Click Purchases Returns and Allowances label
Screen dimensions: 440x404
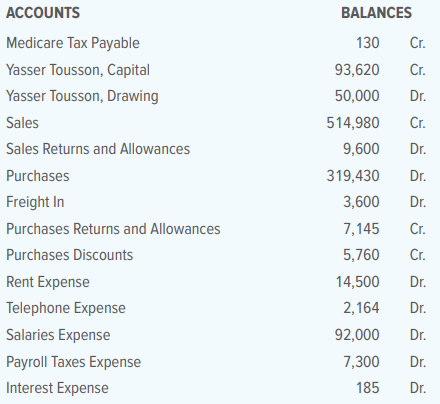coord(113,229)
